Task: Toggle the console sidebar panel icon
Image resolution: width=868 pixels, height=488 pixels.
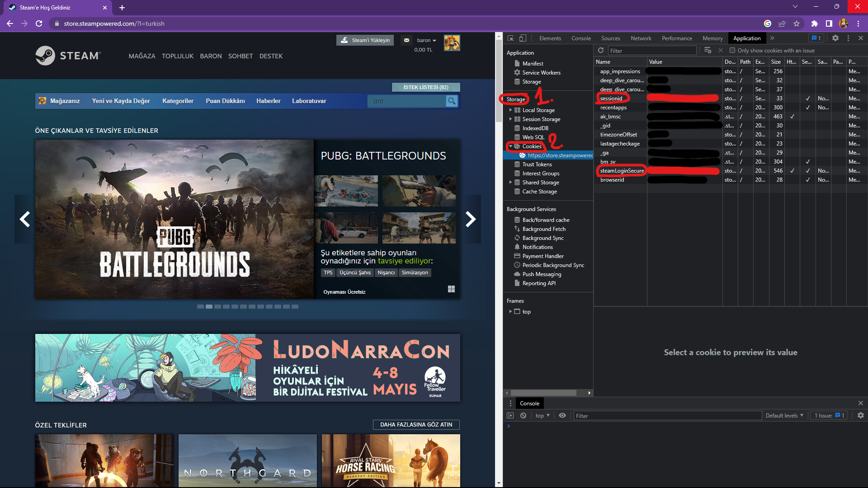Action: (510, 416)
